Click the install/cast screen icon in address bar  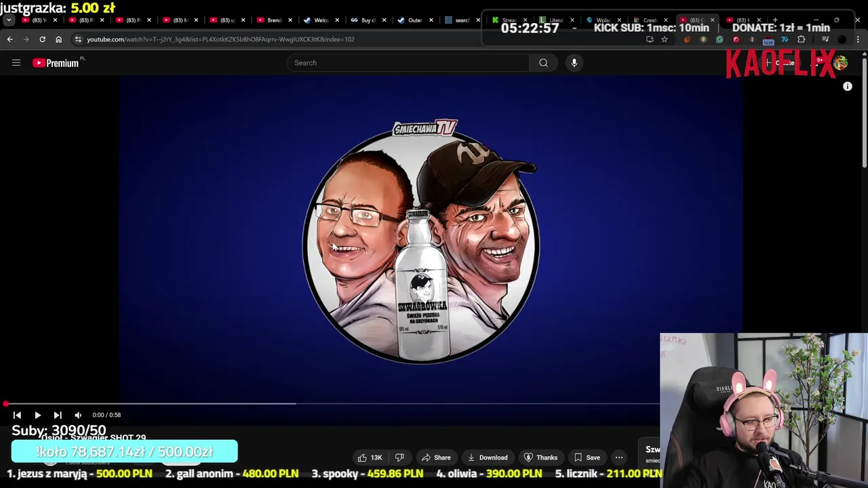coord(650,39)
